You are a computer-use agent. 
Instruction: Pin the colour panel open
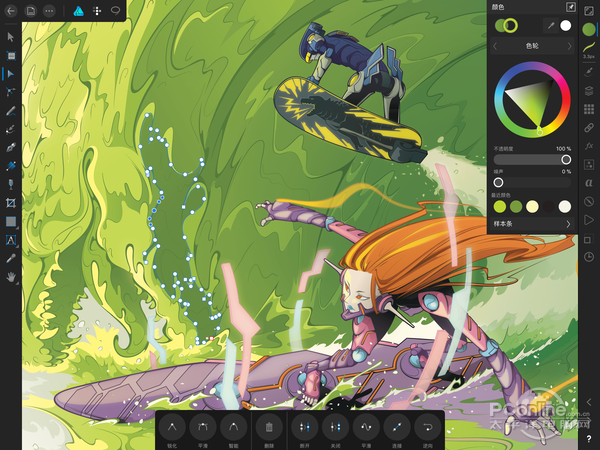pyautogui.click(x=570, y=7)
